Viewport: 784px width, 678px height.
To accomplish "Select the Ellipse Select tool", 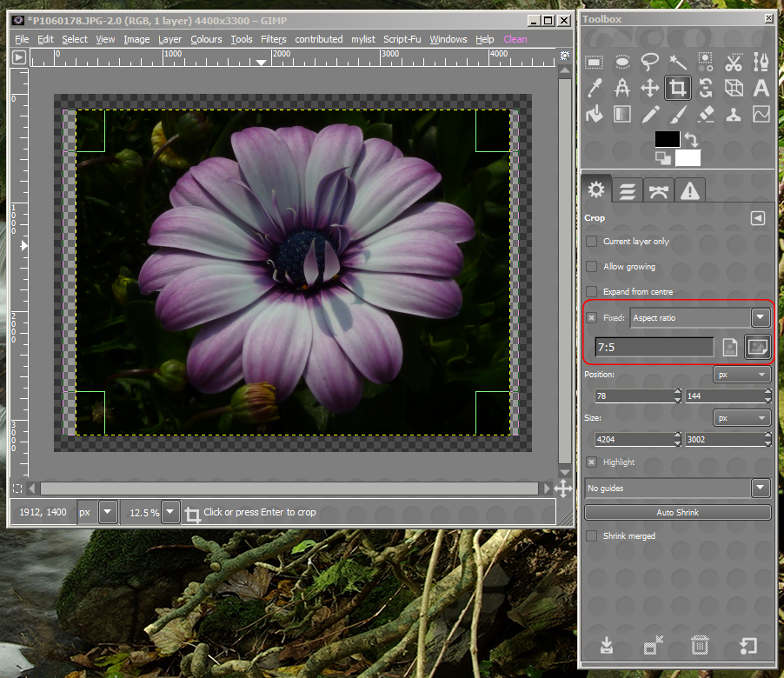I will (622, 62).
